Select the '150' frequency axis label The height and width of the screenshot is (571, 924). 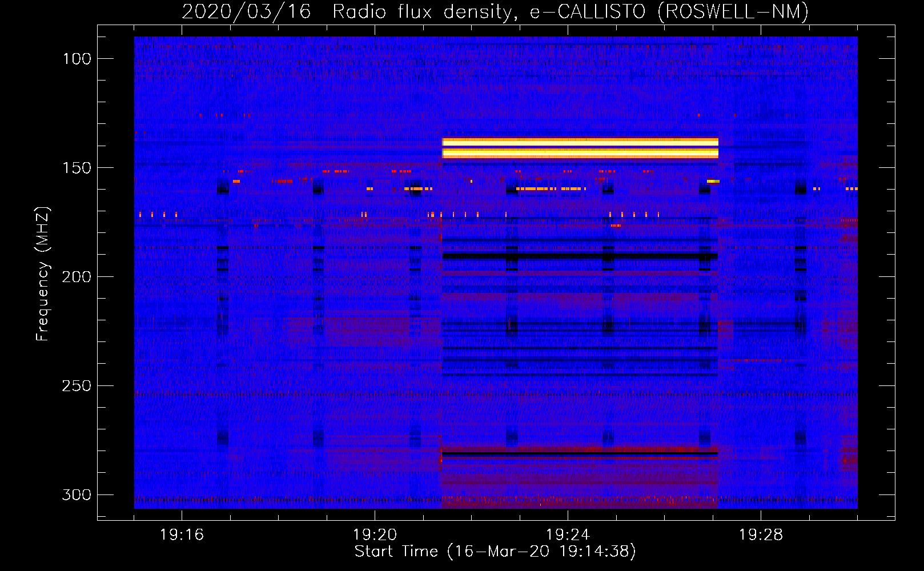(x=76, y=168)
